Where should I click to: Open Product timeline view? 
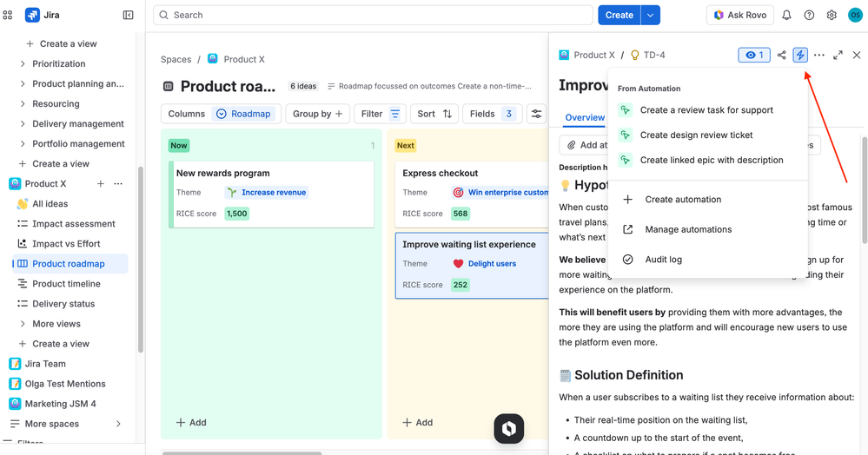coord(66,284)
